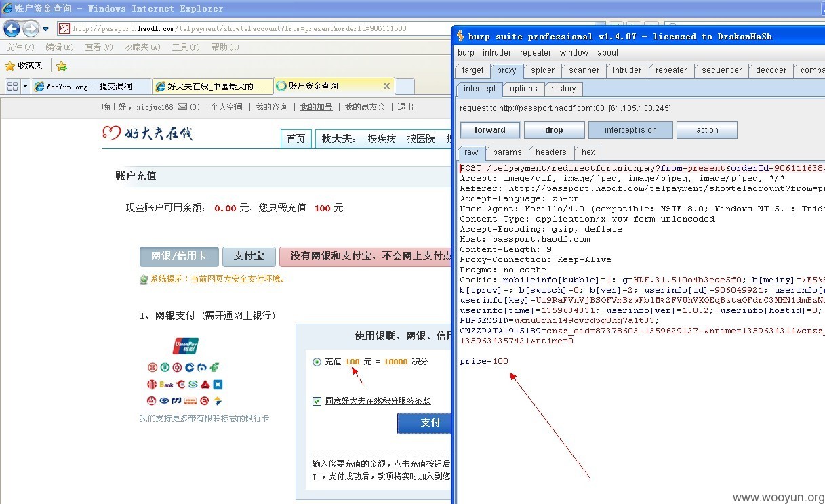Click the Burp Suite title bar icon
Viewport: 825px width, 504px height.
(460, 36)
